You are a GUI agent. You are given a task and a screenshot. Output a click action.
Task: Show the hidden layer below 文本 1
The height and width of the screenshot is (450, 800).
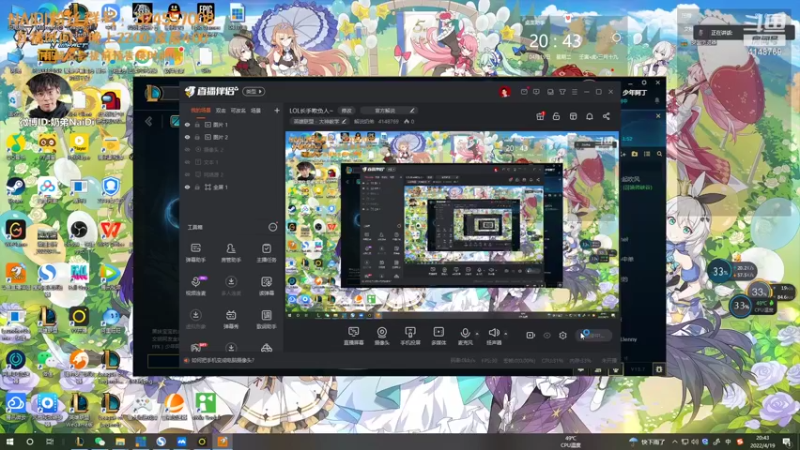coord(187,174)
